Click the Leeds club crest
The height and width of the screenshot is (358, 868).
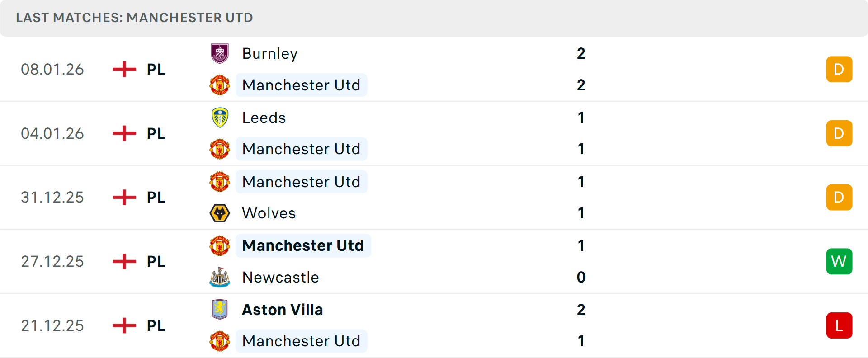click(x=220, y=118)
